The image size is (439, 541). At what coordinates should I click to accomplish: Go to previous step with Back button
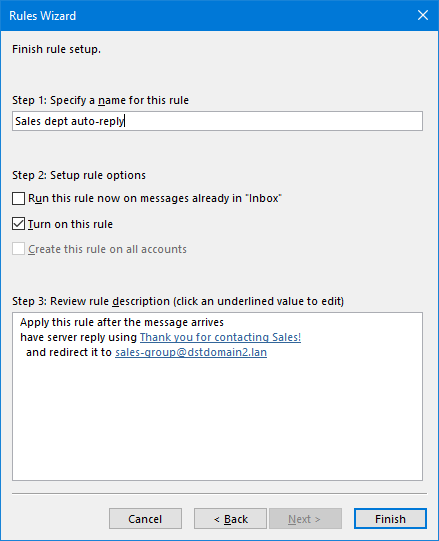tap(230, 519)
